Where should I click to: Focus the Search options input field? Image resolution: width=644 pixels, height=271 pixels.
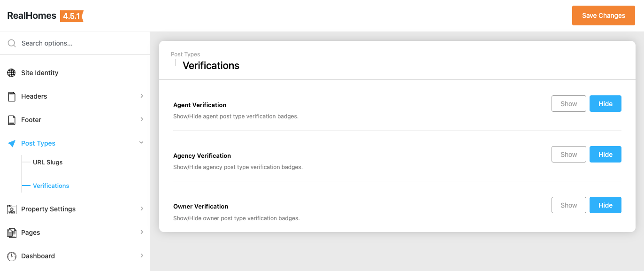tap(80, 43)
